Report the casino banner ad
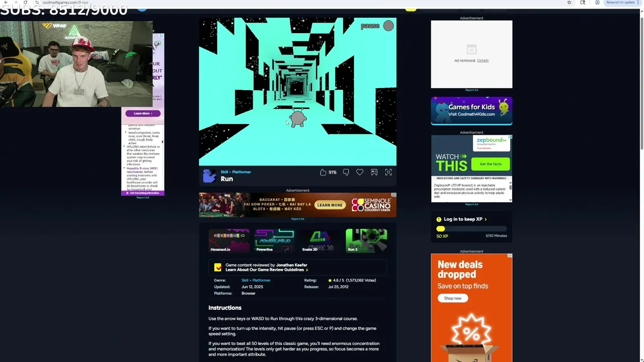The width and height of the screenshot is (644, 362). pyautogui.click(x=297, y=219)
